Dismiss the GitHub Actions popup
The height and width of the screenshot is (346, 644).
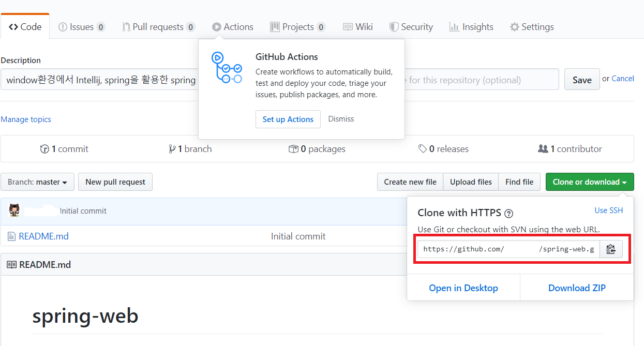coord(341,119)
